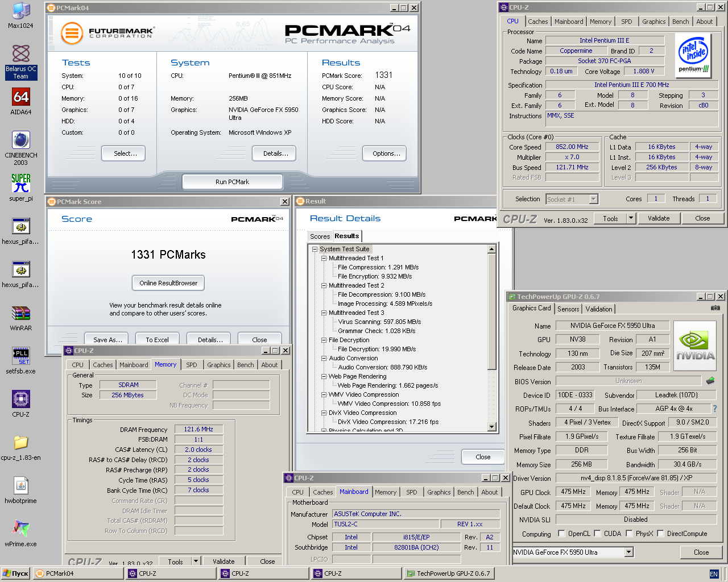
Task: Select the Web Page Rendering tree item
Action: [357, 376]
